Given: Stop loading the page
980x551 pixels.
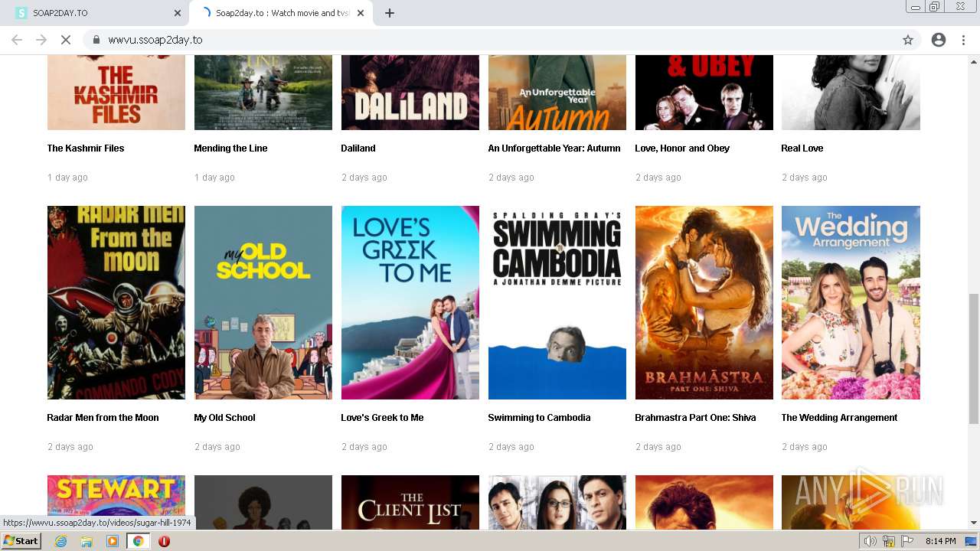Looking at the screenshot, I should click(66, 40).
